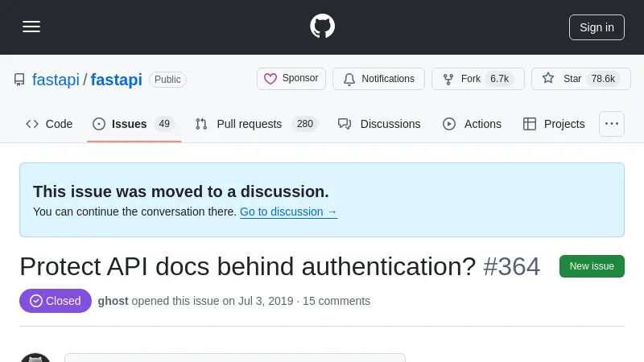The height and width of the screenshot is (362, 644).
Task: Expand the three-dots more tabs menu
Action: [x=612, y=124]
